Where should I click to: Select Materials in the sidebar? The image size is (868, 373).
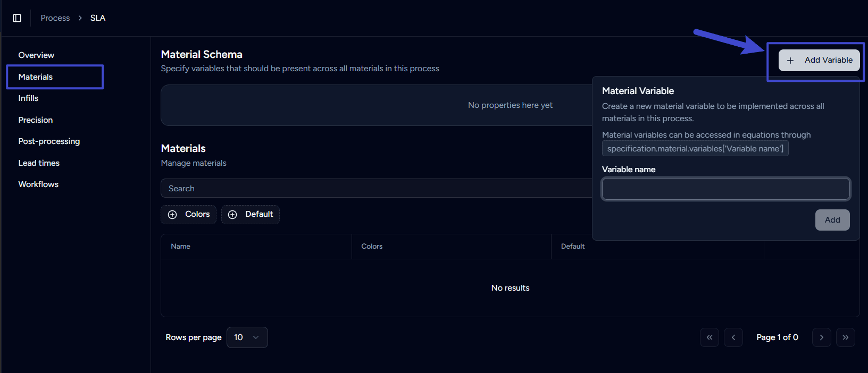tap(36, 77)
